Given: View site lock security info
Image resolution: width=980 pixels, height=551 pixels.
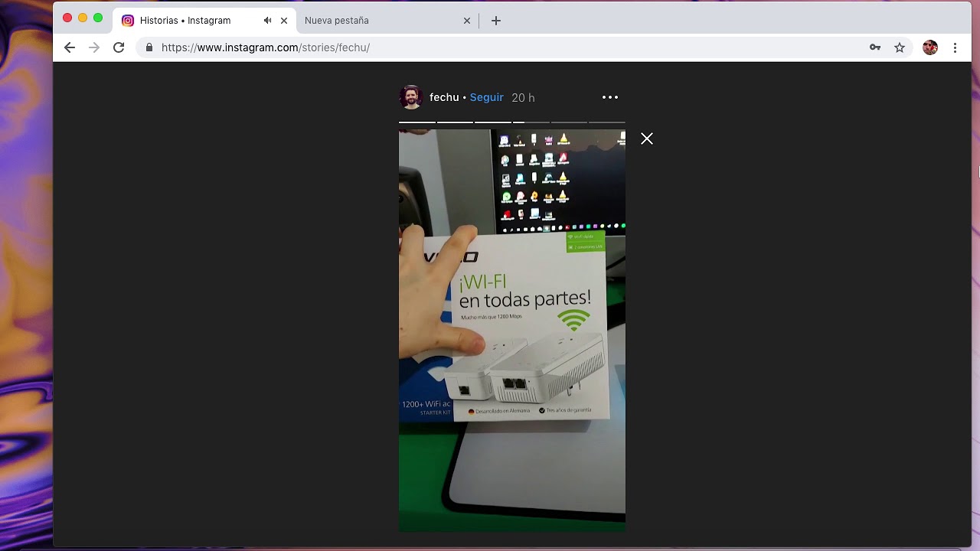Looking at the screenshot, I should click(149, 47).
